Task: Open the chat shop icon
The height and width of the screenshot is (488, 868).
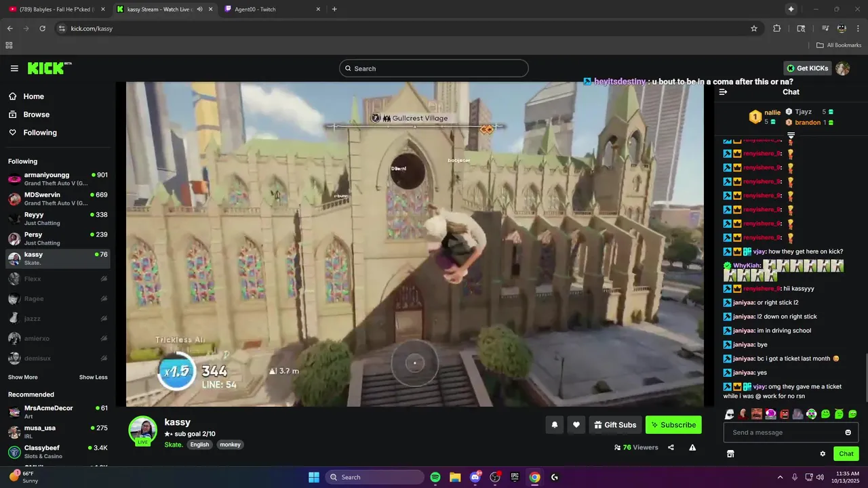Action: (x=730, y=453)
